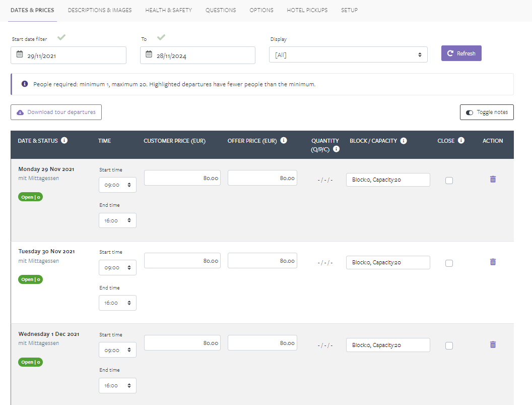
Task: Click Block/Capacity field for Wednesday 1 Dec
Action: pyautogui.click(x=388, y=345)
